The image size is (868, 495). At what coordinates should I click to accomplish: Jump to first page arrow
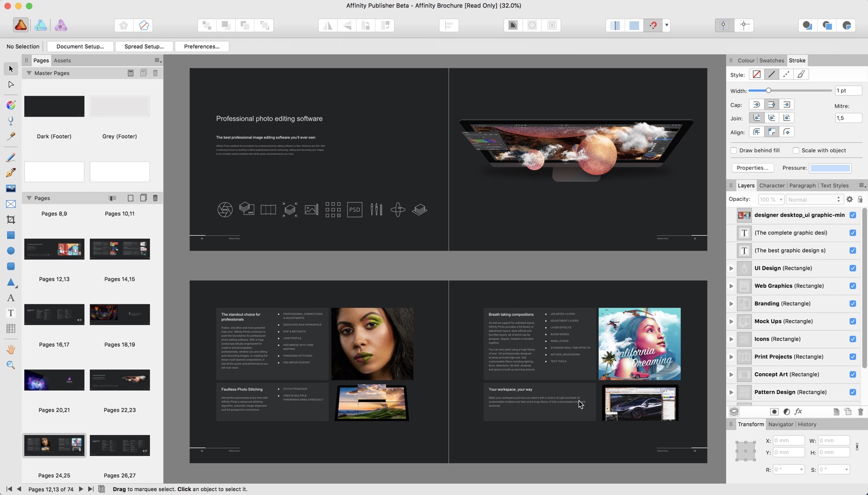9,489
